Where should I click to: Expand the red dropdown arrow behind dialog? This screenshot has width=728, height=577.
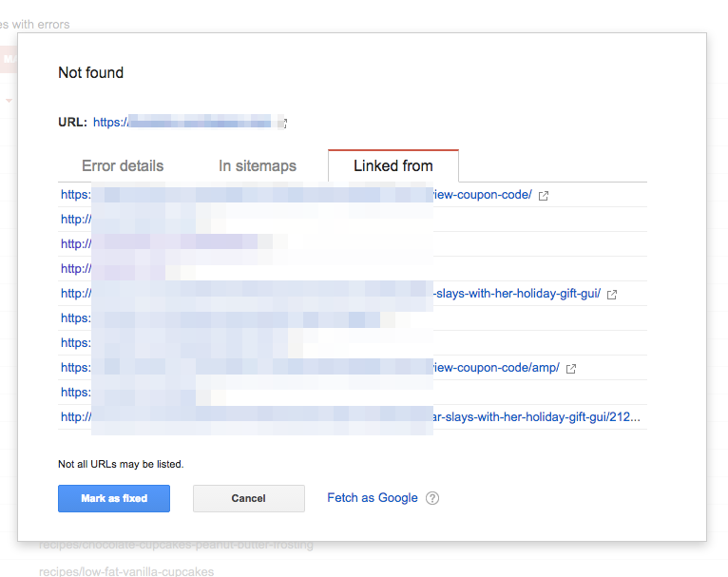pos(9,100)
